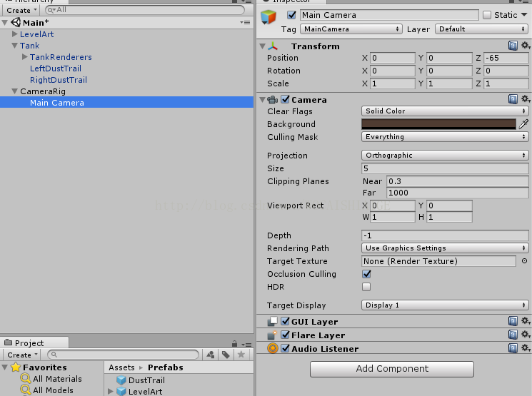Select LeftDustTrail in Hierarchy
Image resolution: width=532 pixels, height=396 pixels.
(56, 68)
